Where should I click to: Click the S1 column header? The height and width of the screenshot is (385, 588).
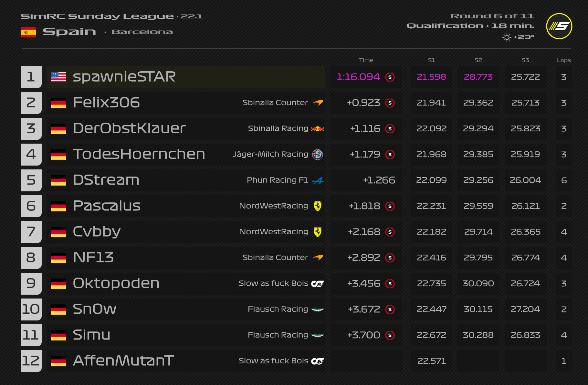coord(431,60)
